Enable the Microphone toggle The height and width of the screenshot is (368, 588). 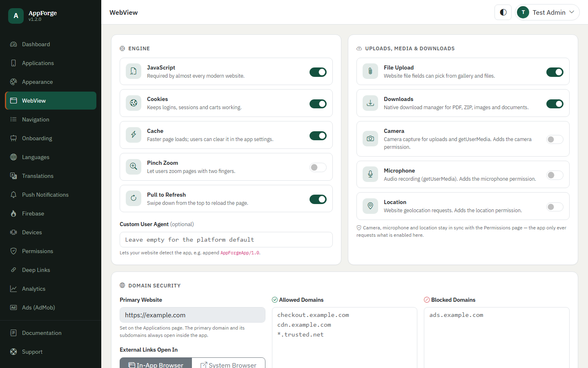point(555,175)
